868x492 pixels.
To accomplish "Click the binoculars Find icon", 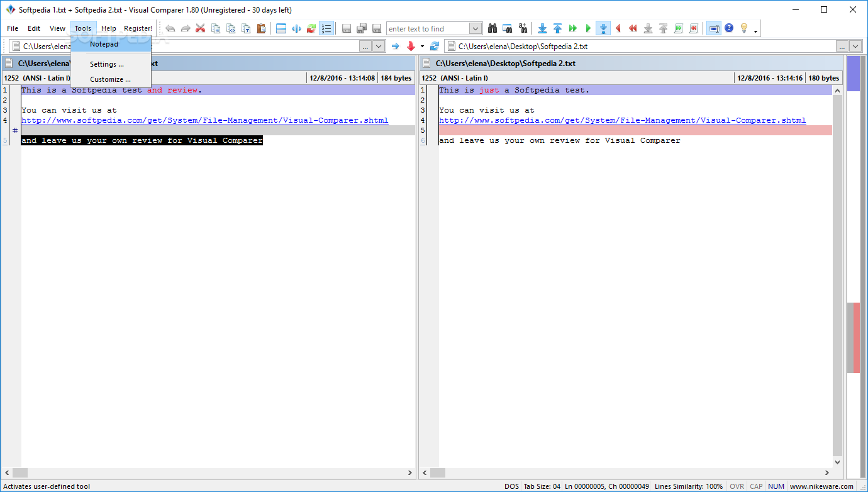I will [492, 28].
